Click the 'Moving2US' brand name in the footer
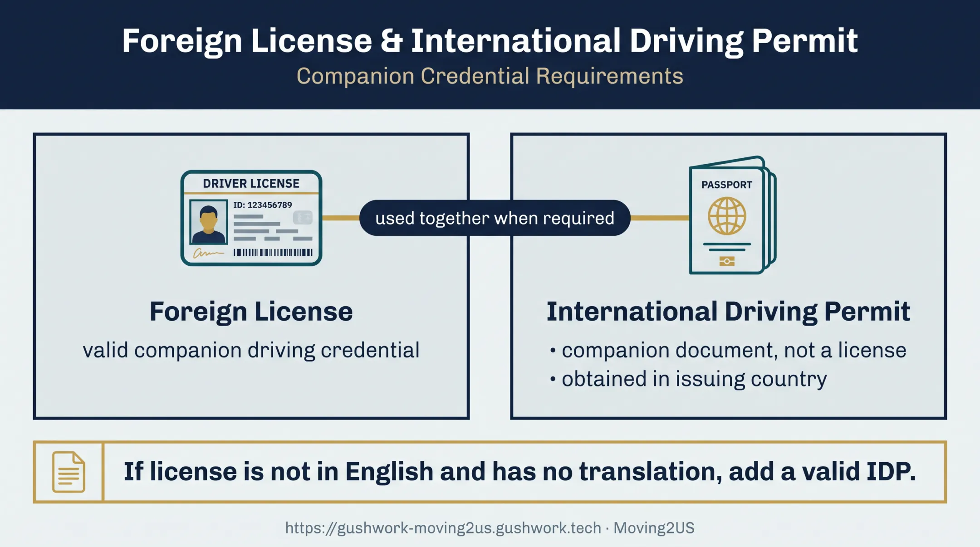Viewport: 980px width, 547px height. [x=654, y=528]
